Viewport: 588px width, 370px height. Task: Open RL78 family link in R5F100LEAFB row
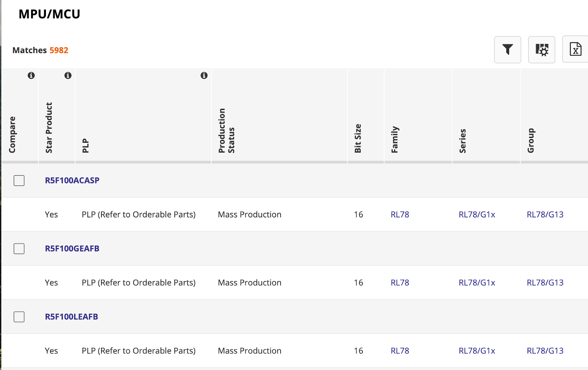point(400,351)
